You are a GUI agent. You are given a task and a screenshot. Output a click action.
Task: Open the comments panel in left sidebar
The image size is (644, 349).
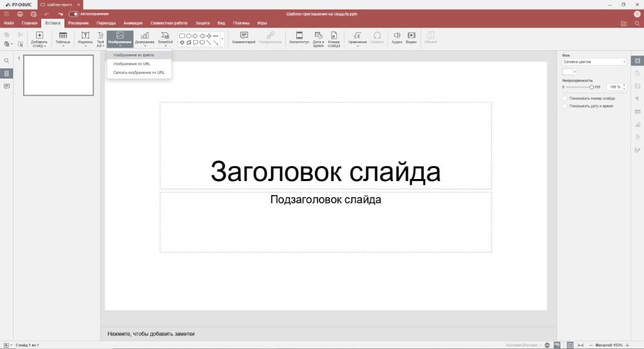pyautogui.click(x=6, y=86)
